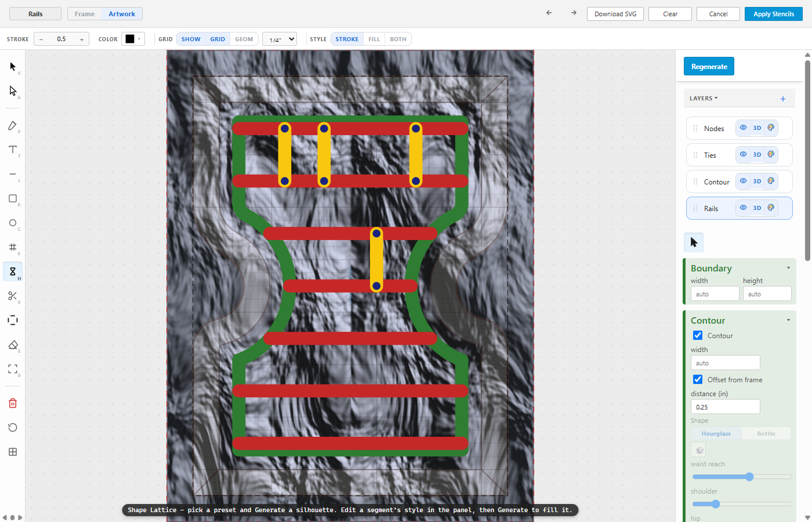The image size is (812, 522).
Task: Select the GRID grid mode
Action: 217,39
